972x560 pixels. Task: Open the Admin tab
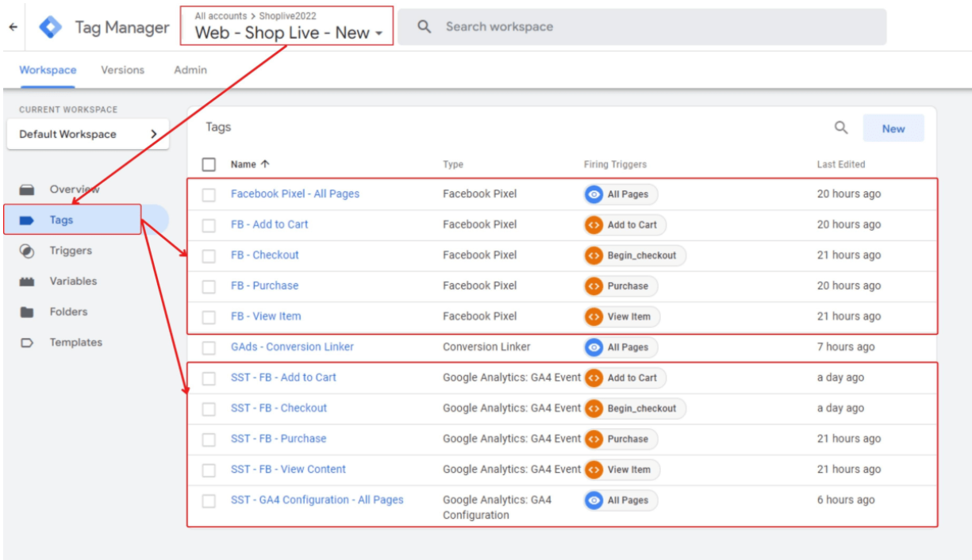click(190, 70)
